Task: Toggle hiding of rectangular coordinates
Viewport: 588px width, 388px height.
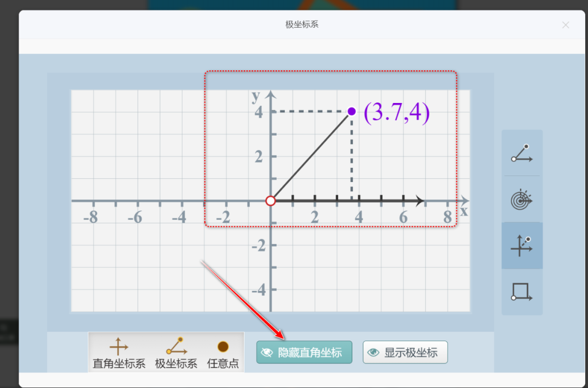Action: click(x=304, y=352)
